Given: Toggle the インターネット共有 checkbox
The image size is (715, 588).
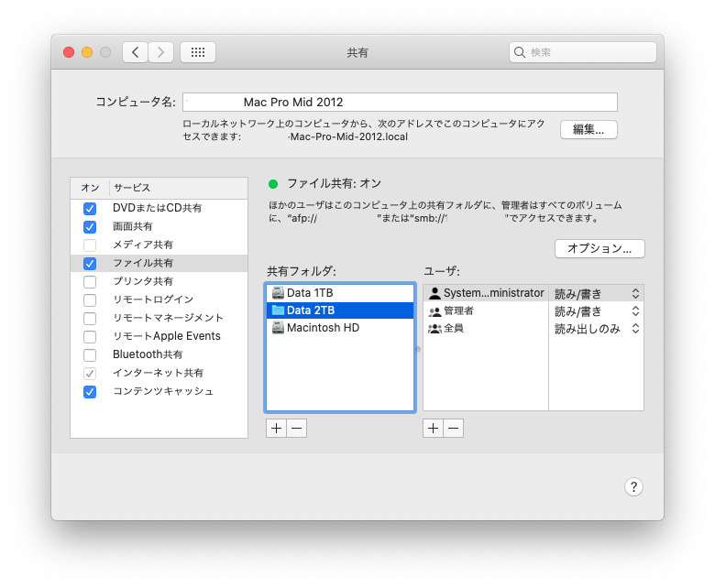Looking at the screenshot, I should tap(90, 374).
